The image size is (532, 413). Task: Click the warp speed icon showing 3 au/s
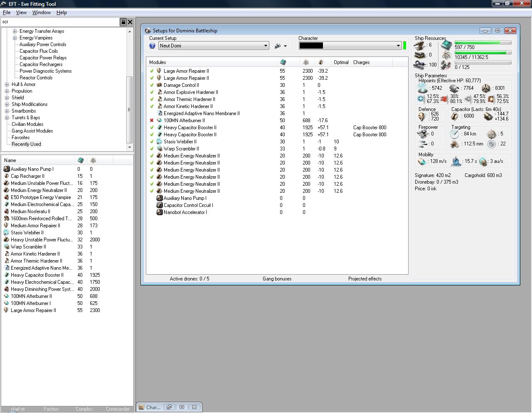(483, 161)
